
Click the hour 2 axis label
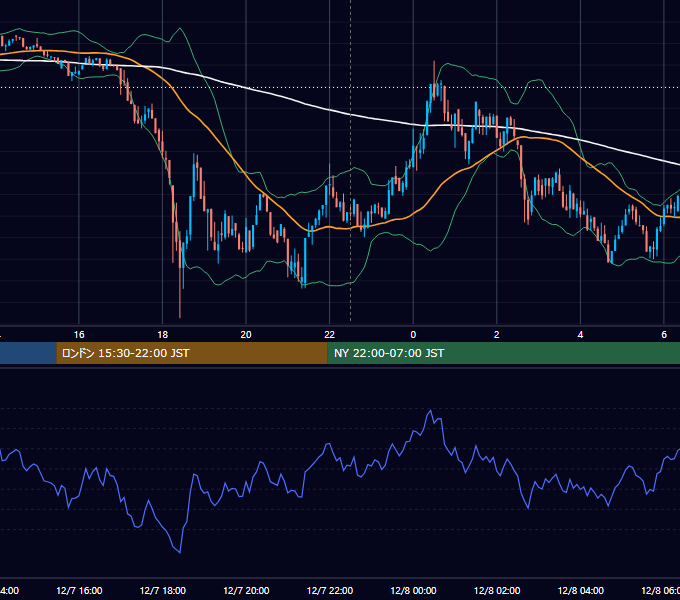[497, 335]
